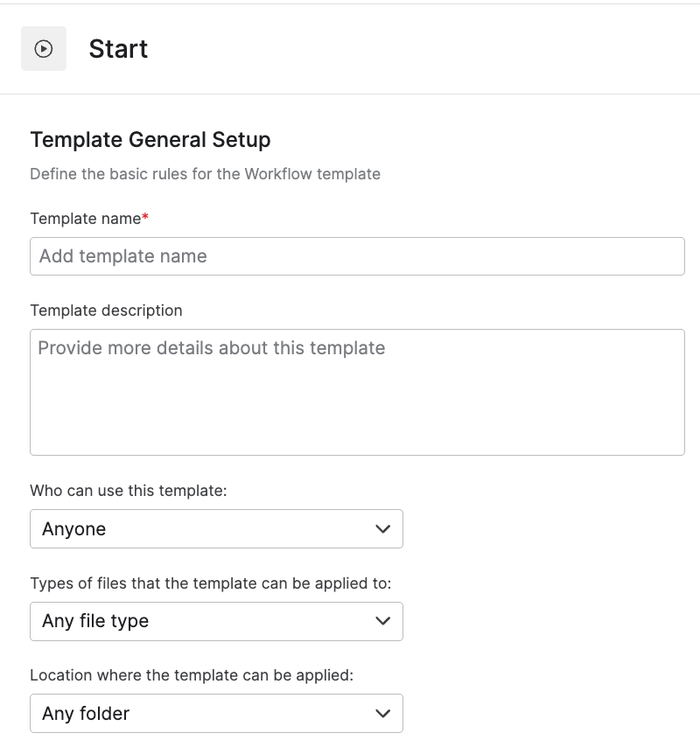Click the chevron arrow beside Any file type
This screenshot has height=754, width=700.
tap(382, 621)
